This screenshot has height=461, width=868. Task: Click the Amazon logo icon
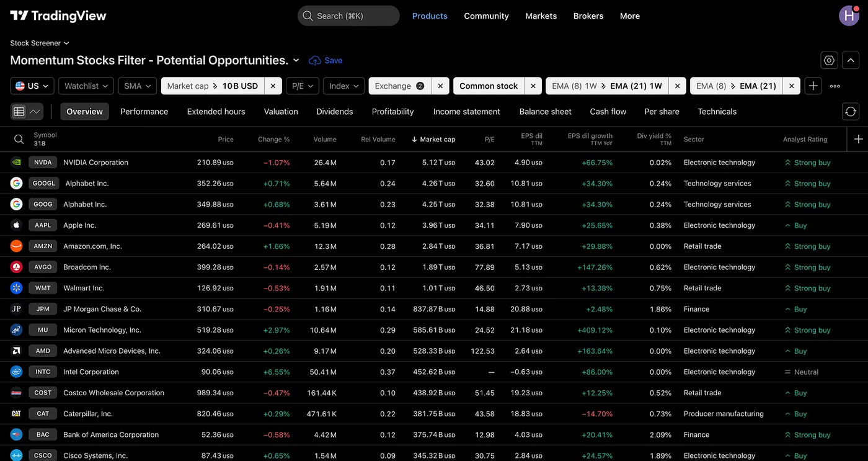tap(17, 246)
